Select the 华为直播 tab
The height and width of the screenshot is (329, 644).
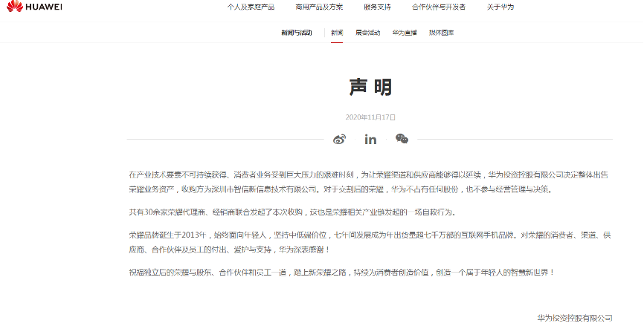click(x=405, y=33)
